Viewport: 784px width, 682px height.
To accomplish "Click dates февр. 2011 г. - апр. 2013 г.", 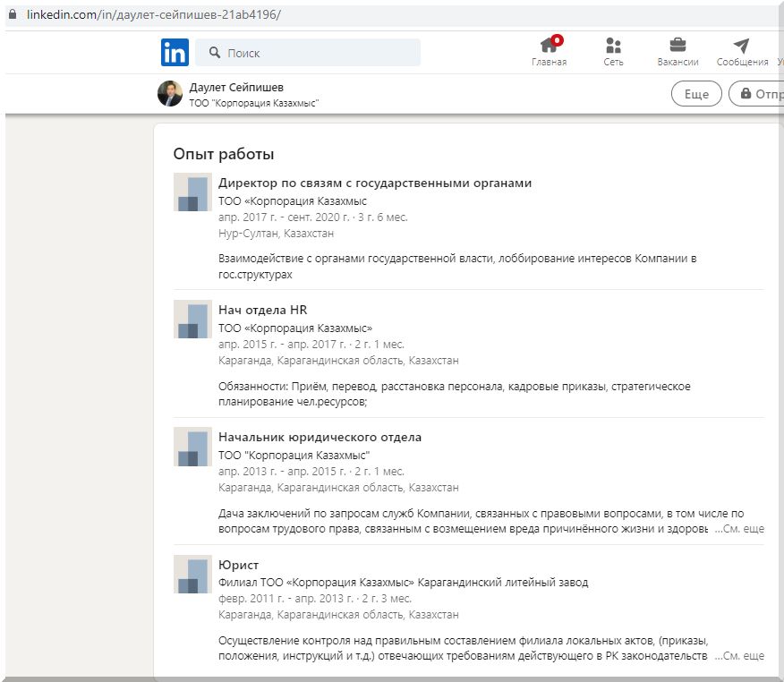I will click(285, 599).
